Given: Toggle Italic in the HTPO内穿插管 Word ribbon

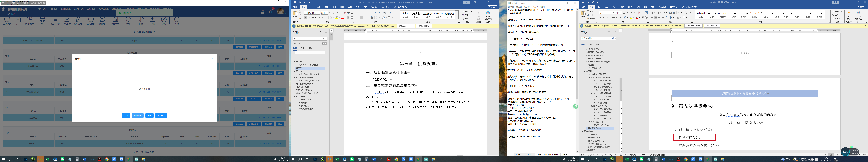Looking at the screenshot, I should click(309, 17).
